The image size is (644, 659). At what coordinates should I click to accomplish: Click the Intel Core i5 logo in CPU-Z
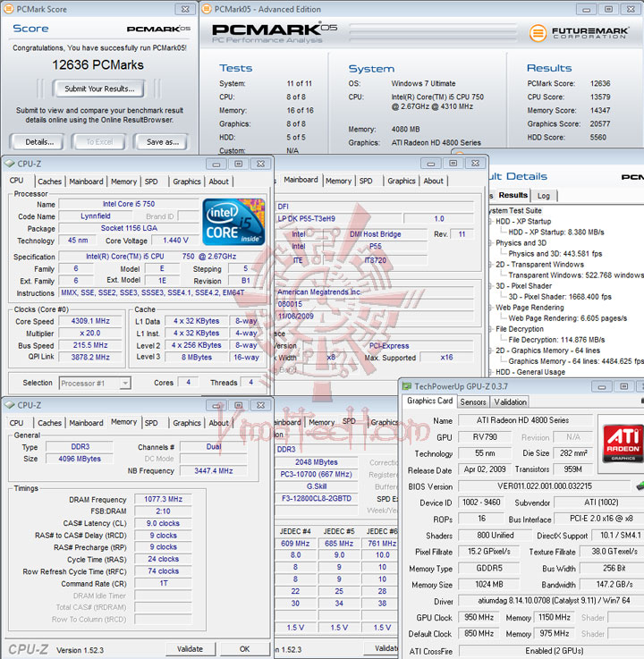(233, 222)
